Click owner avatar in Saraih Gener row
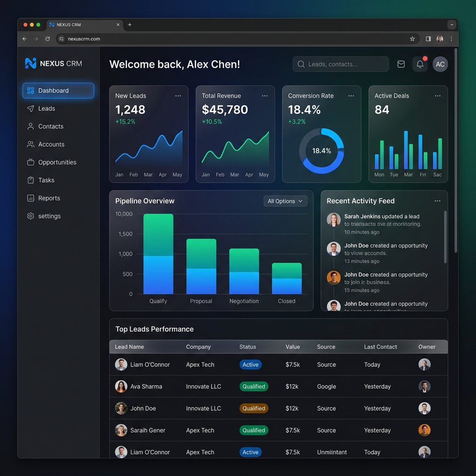 click(x=424, y=430)
